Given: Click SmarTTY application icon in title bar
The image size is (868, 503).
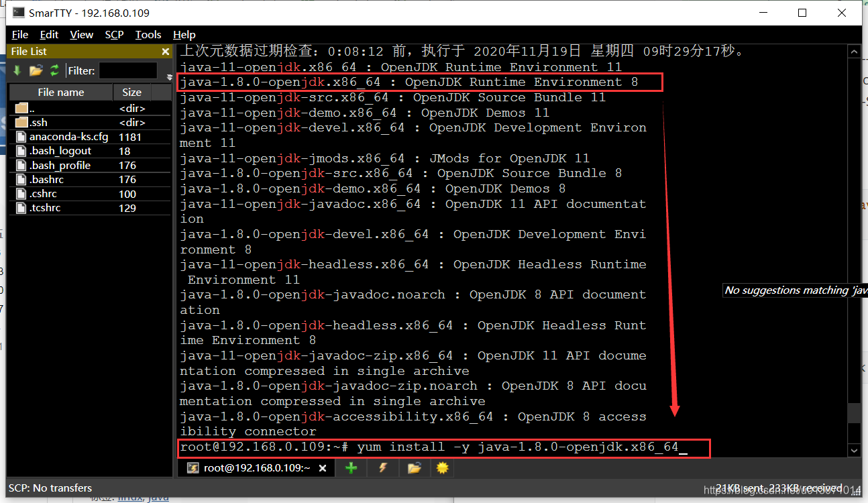Looking at the screenshot, I should [x=19, y=13].
